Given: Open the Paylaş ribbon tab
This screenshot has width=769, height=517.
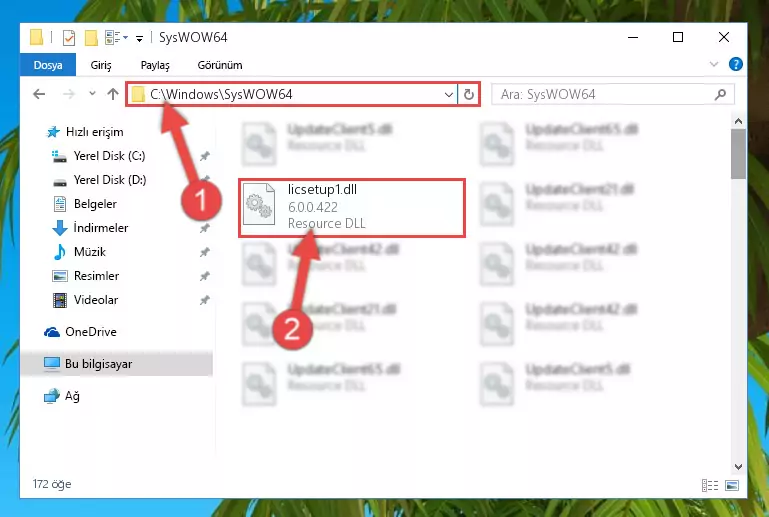Looking at the screenshot, I should click(155, 65).
